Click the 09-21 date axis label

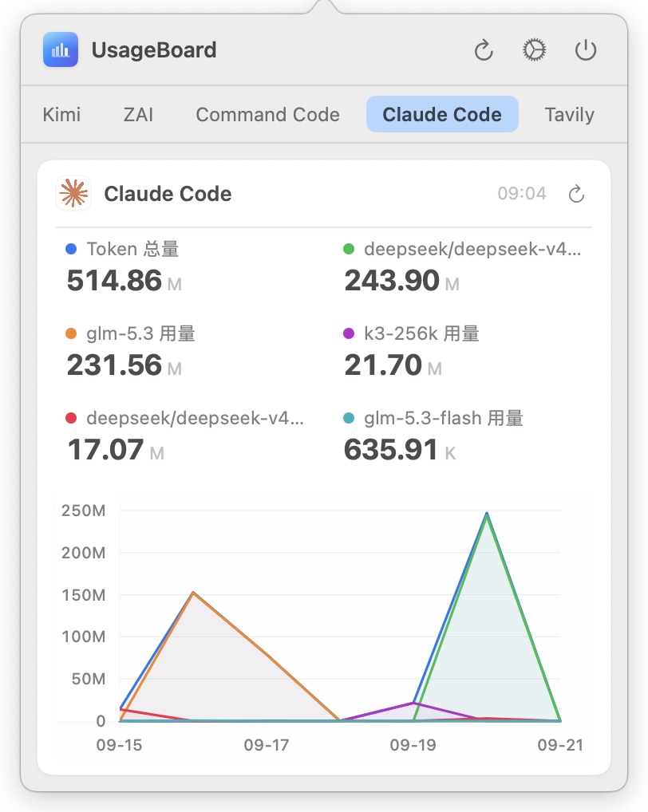click(x=560, y=745)
